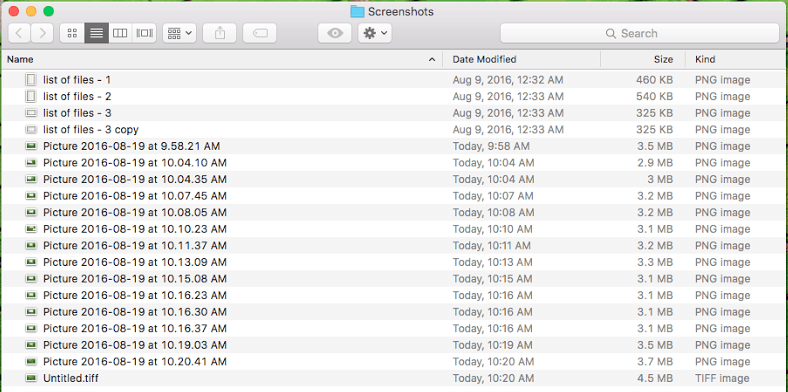788x392 pixels.
Task: Click the icon of list of files - 2
Action: [x=31, y=96]
